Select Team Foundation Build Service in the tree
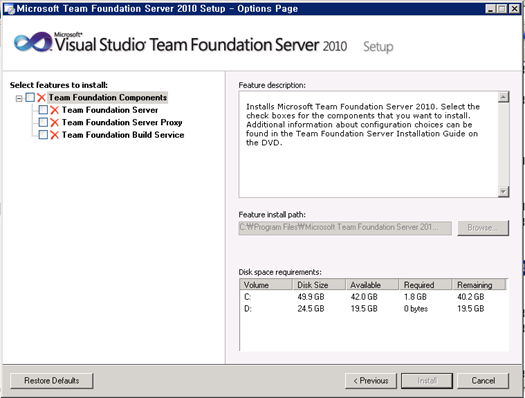 click(123, 135)
